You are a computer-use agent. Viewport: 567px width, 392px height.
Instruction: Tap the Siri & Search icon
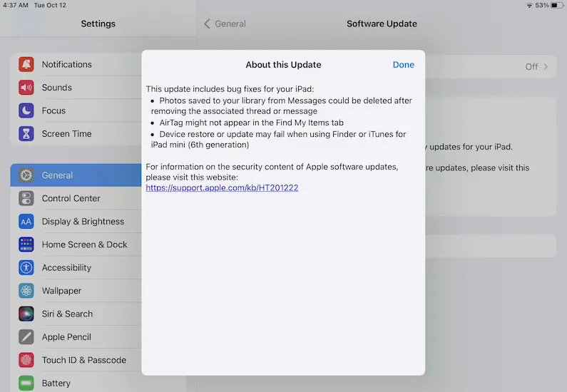coord(26,314)
